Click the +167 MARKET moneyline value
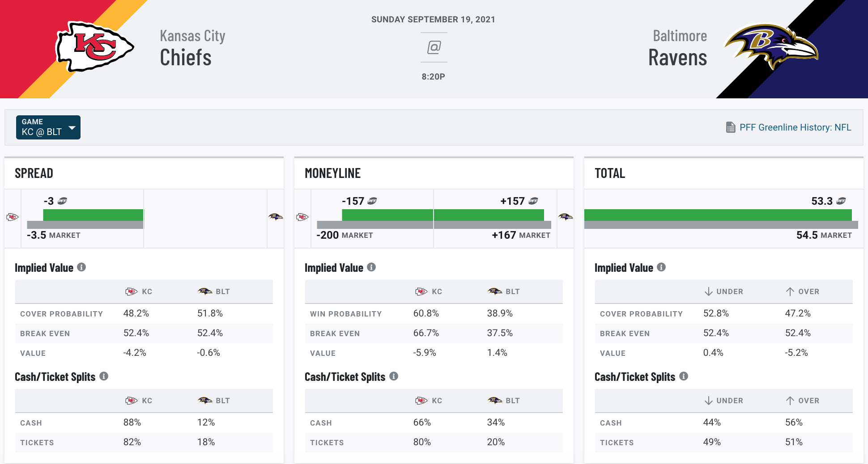868x464 pixels. (x=521, y=235)
